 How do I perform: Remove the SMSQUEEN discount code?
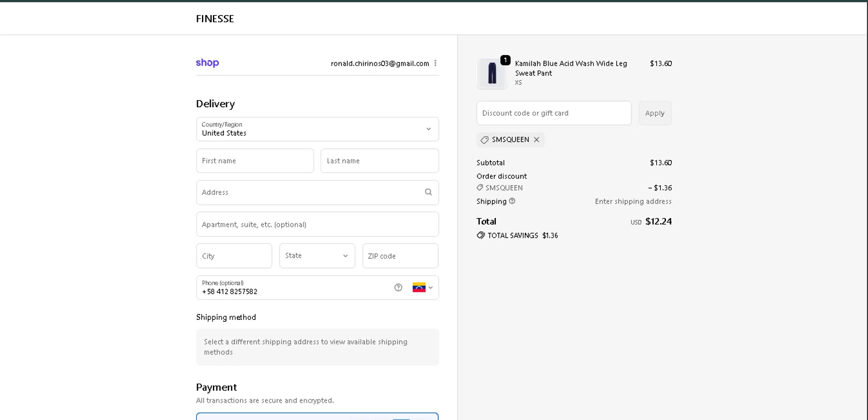[x=536, y=139]
